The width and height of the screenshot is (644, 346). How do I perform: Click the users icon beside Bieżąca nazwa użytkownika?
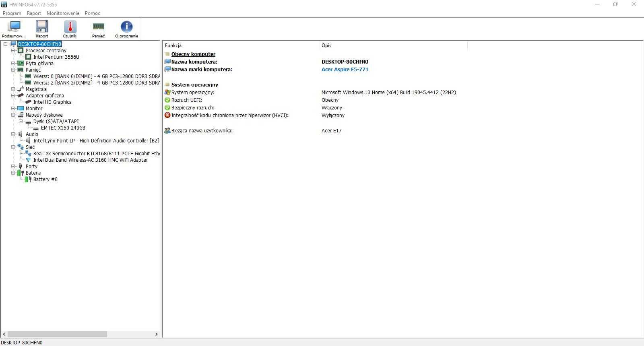click(167, 131)
